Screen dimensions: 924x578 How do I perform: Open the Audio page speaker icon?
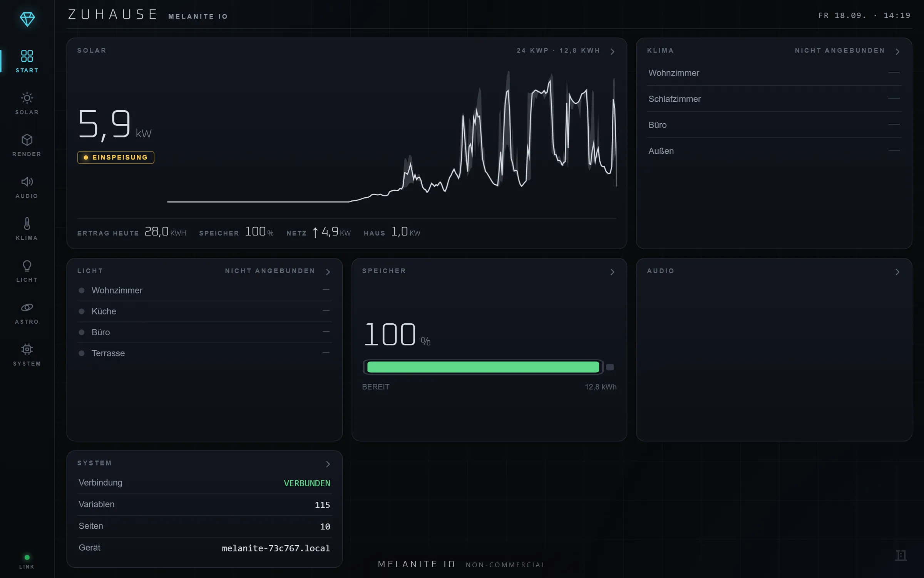coord(27,187)
